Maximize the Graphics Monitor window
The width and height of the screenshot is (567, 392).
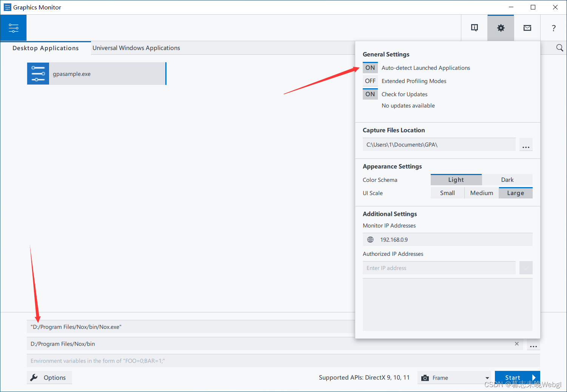[533, 7]
